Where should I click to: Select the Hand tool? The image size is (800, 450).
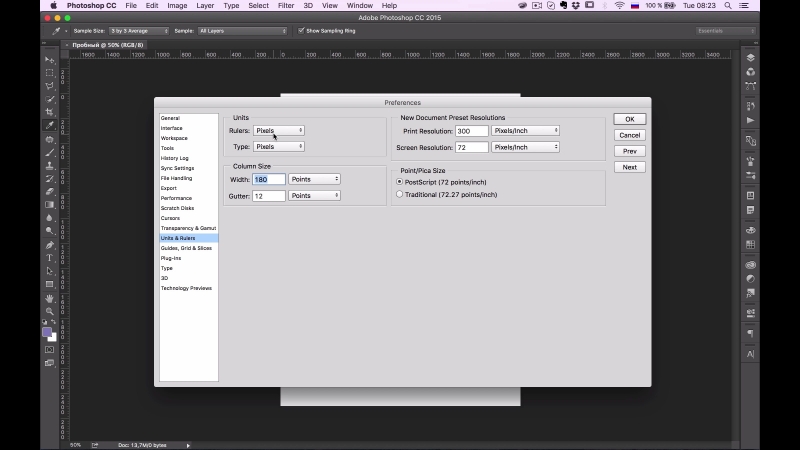[49, 298]
